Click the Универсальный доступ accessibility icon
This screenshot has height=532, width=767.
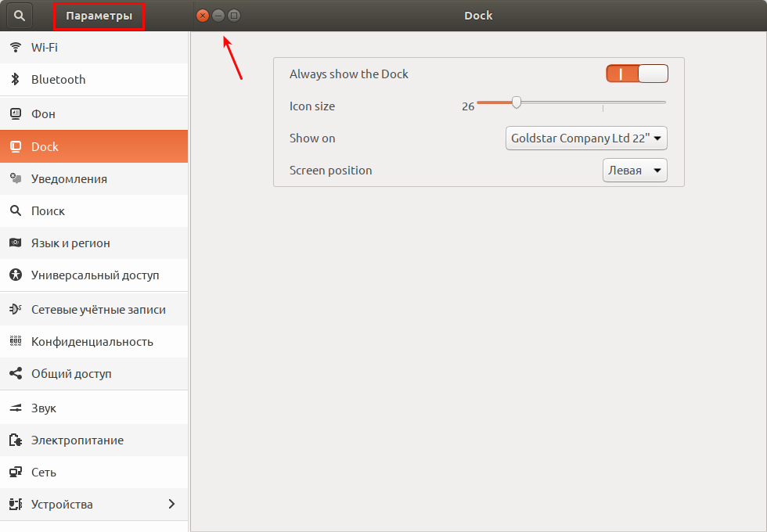pos(16,275)
